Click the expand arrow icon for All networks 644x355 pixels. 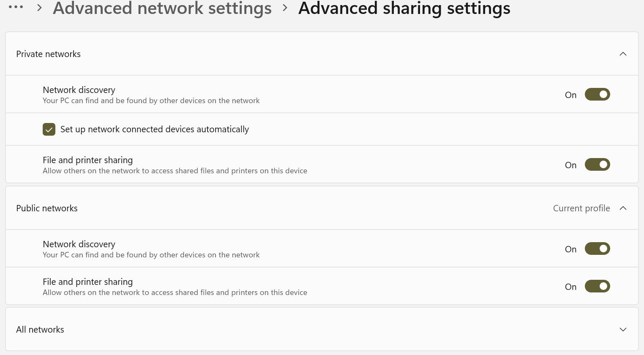[x=623, y=329]
